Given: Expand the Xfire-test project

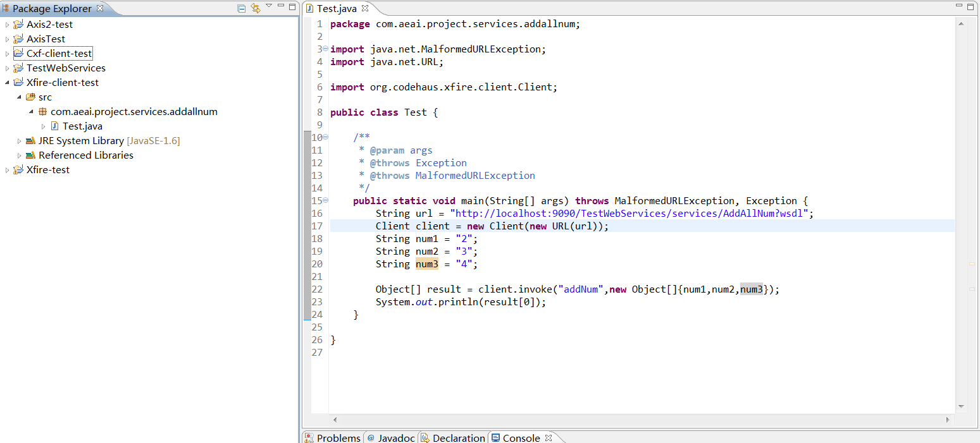Looking at the screenshot, I should click(x=7, y=170).
